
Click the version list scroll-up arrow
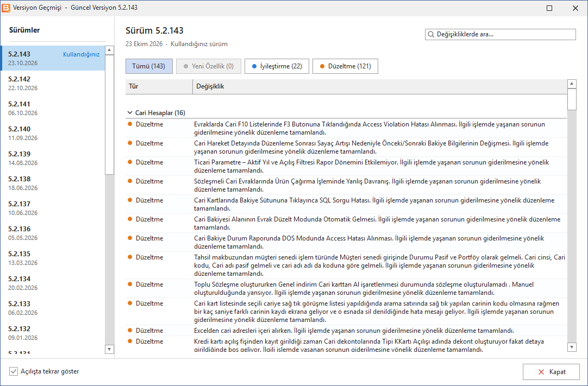pos(109,50)
